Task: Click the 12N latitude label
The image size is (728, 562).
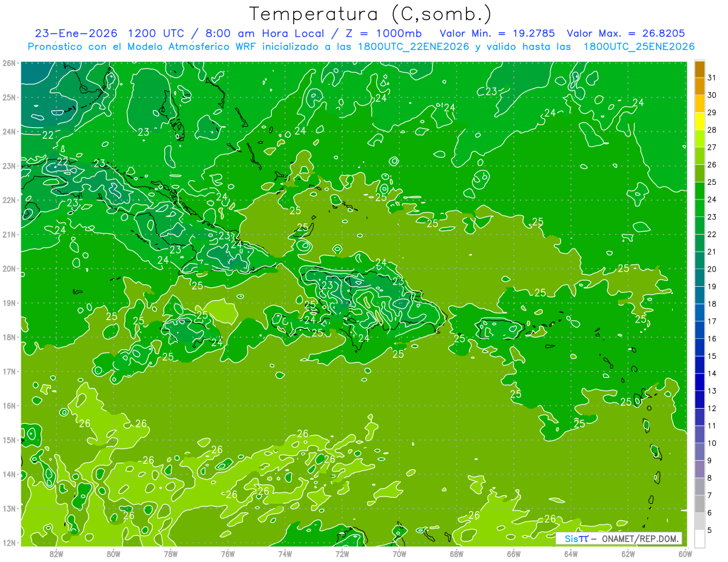Action: coord(8,543)
